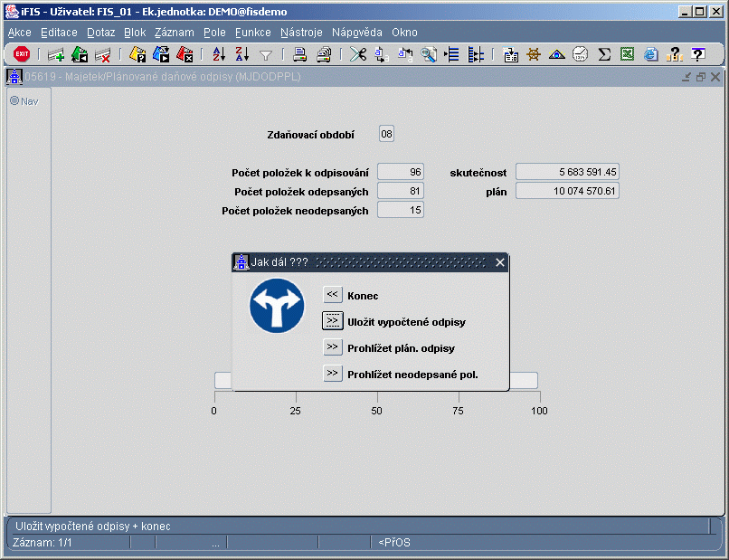Open the Záznam menu
The width and height of the screenshot is (729, 560).
point(175,33)
